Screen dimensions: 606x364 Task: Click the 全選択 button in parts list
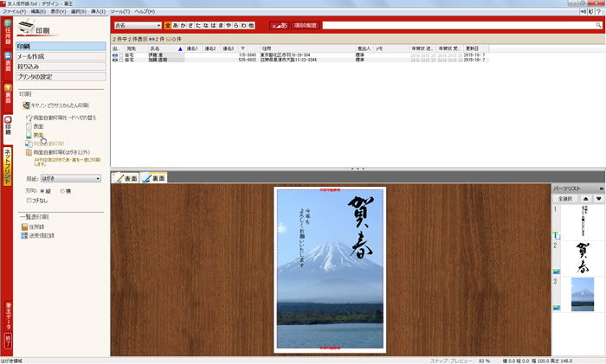tap(566, 198)
